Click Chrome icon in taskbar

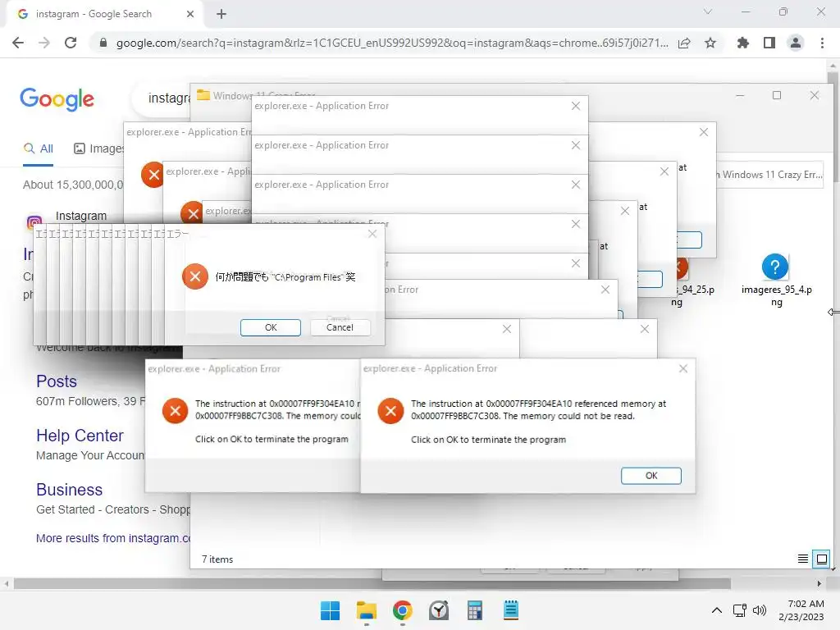tap(402, 610)
